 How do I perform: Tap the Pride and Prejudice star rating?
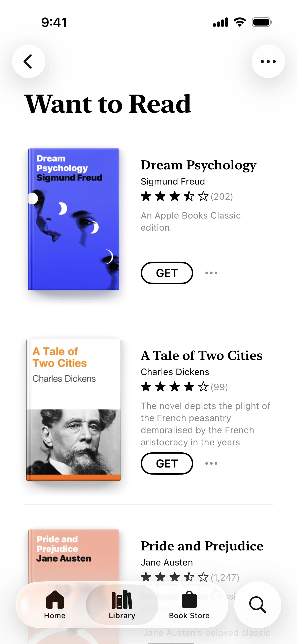[174, 577]
